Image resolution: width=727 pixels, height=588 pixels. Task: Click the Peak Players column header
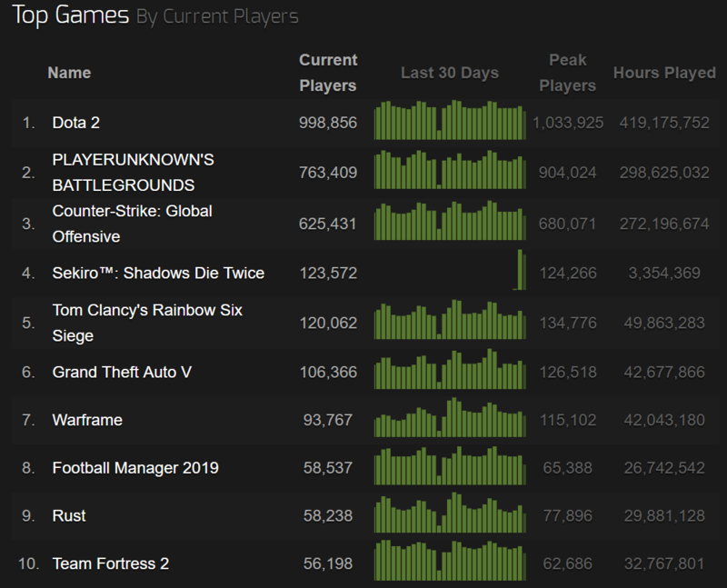tap(567, 73)
